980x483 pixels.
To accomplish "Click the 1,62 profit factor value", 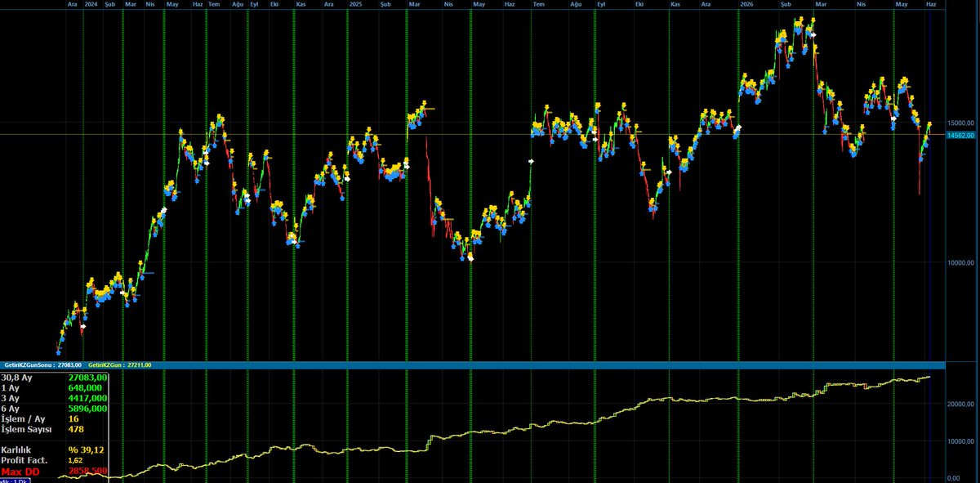I will [77, 461].
